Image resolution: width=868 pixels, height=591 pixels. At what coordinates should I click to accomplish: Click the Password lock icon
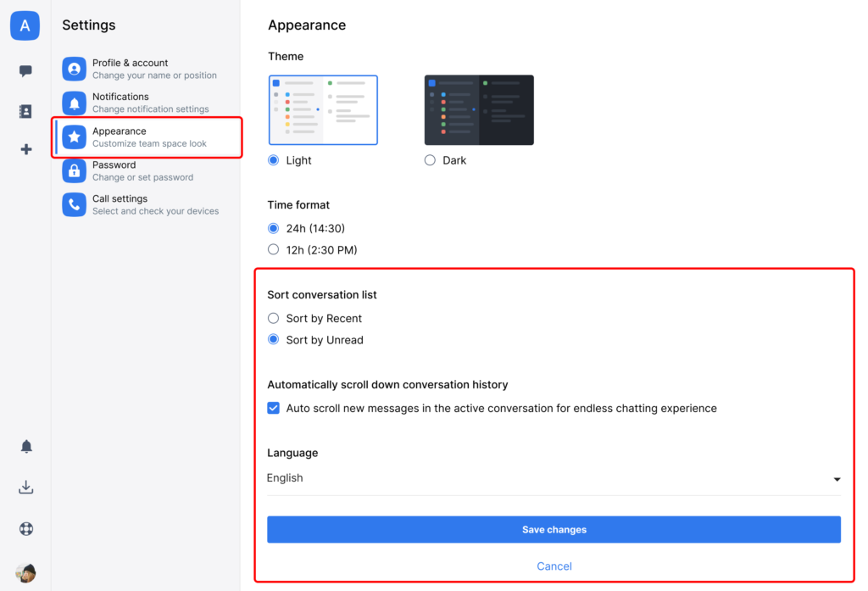[75, 171]
